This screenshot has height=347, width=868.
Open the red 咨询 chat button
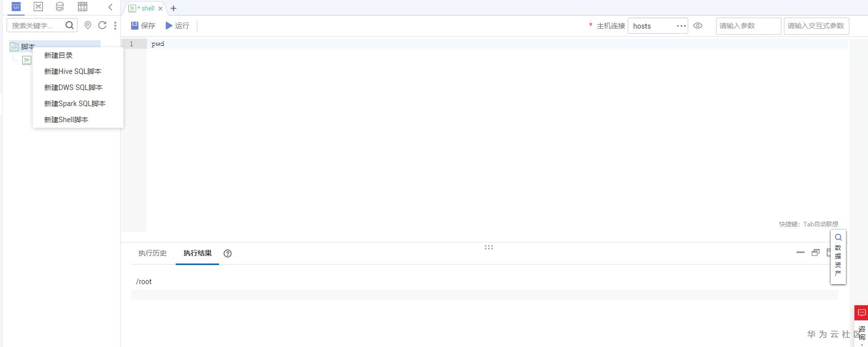(x=861, y=312)
